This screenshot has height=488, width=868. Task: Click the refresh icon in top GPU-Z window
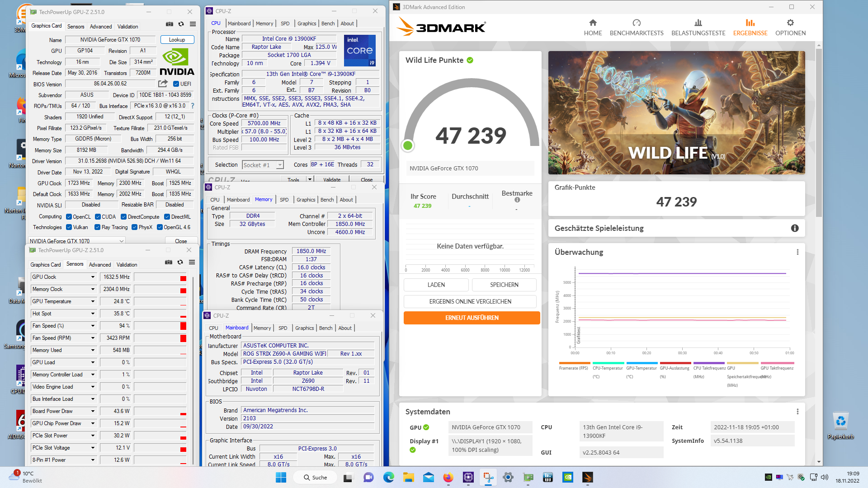coord(181,24)
